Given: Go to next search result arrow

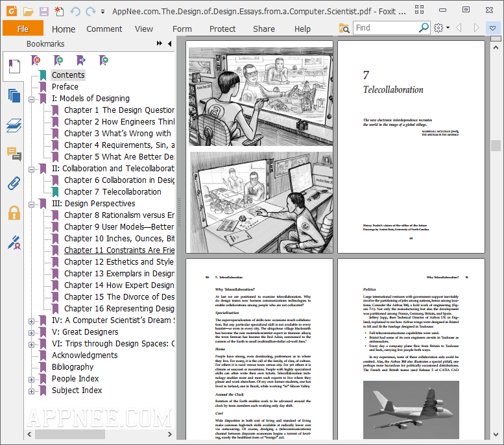Looking at the screenshot, I should click(x=476, y=28).
